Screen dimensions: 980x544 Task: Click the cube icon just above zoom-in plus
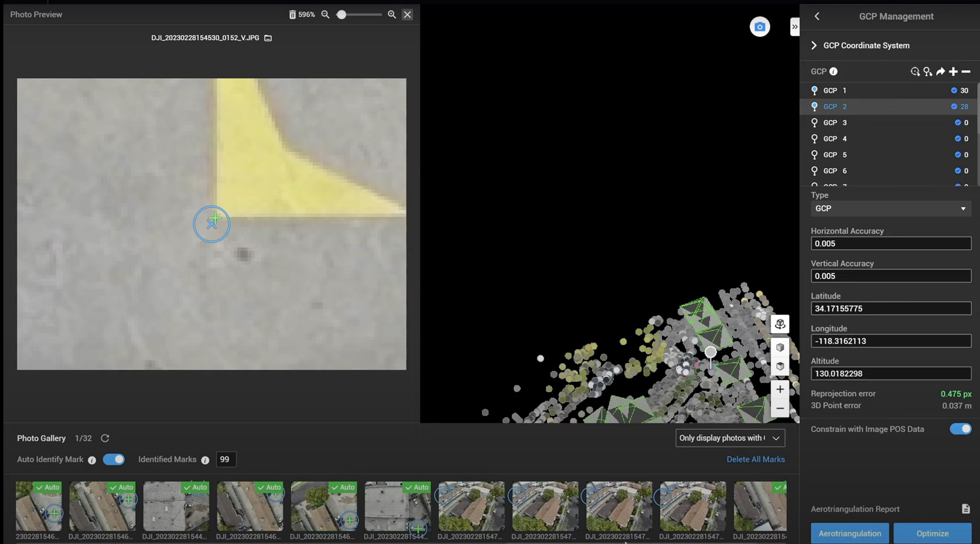click(x=780, y=366)
